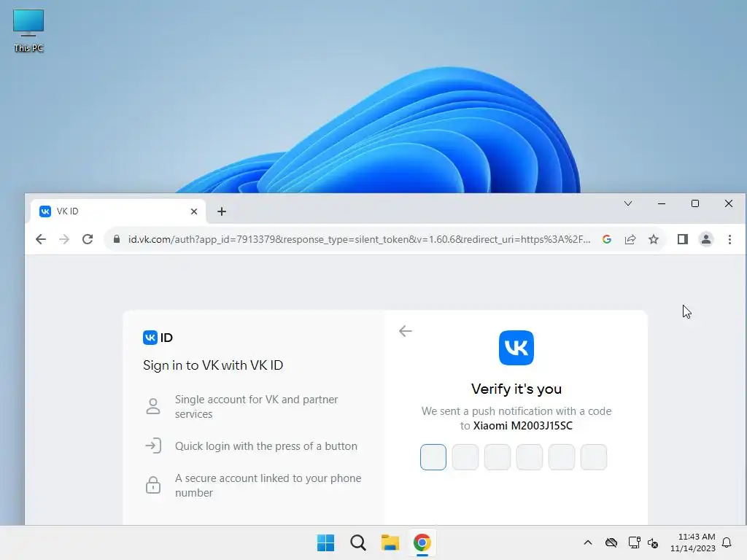Click fifth code digit box
The width and height of the screenshot is (747, 560).
tap(562, 457)
